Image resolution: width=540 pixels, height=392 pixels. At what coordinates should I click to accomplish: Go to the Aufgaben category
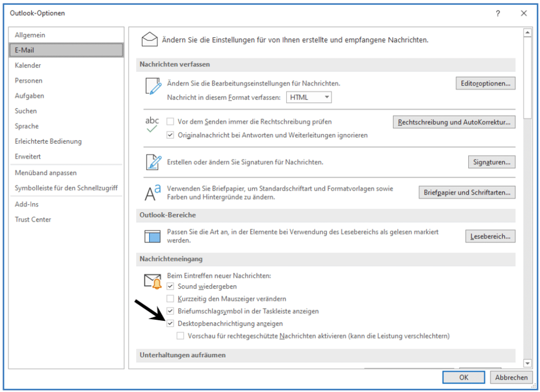66,96
